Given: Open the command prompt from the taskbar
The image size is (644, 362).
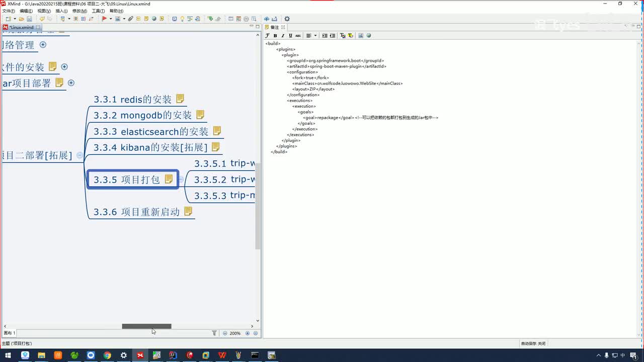Looking at the screenshot, I should [x=255, y=355].
